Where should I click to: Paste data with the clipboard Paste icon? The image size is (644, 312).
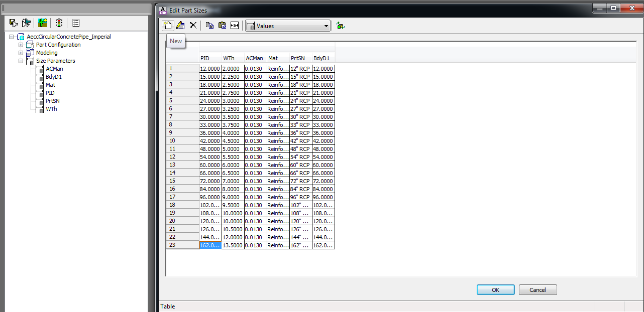222,25
